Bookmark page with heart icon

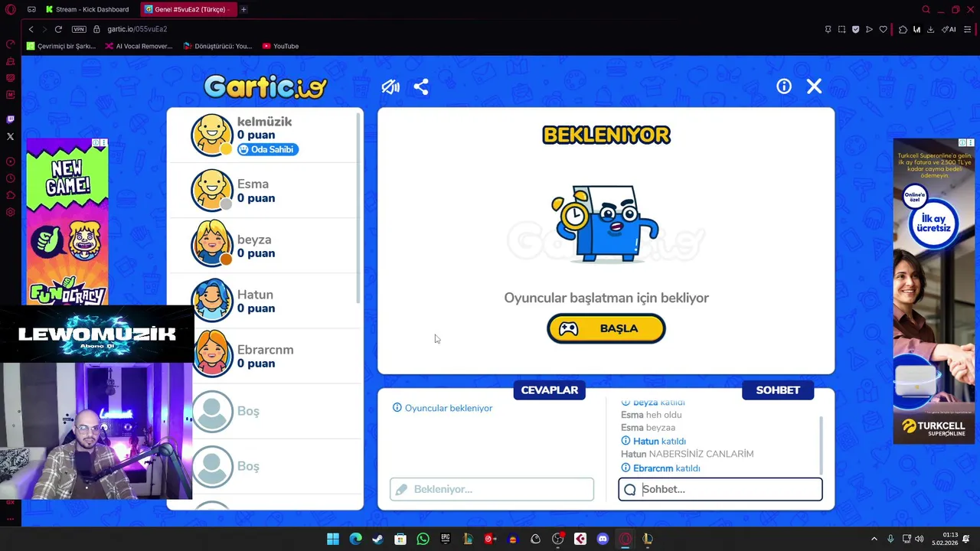pyautogui.click(x=883, y=29)
